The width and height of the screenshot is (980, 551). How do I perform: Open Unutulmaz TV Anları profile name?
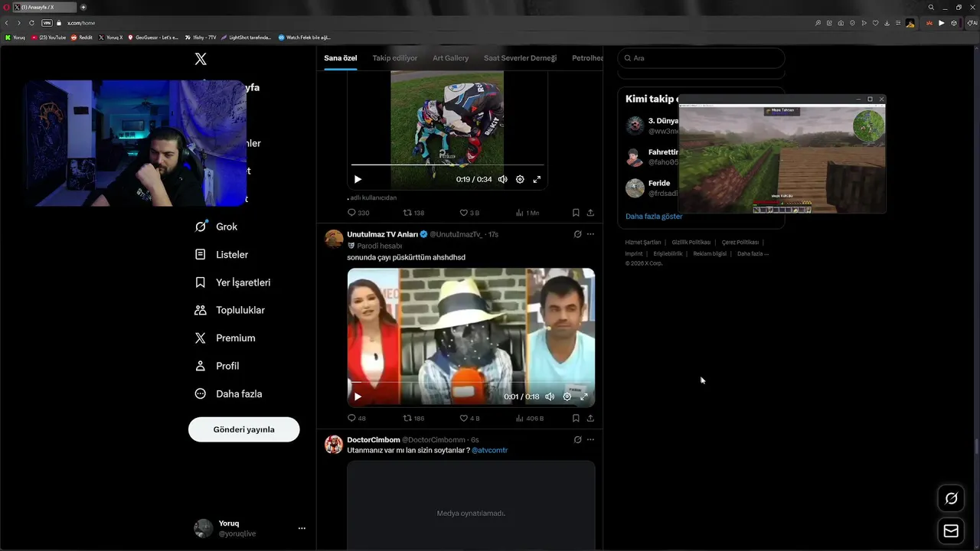click(382, 234)
